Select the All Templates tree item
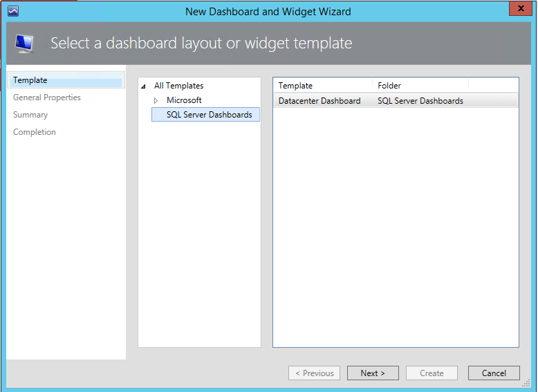Image resolution: width=538 pixels, height=392 pixels. [x=178, y=86]
